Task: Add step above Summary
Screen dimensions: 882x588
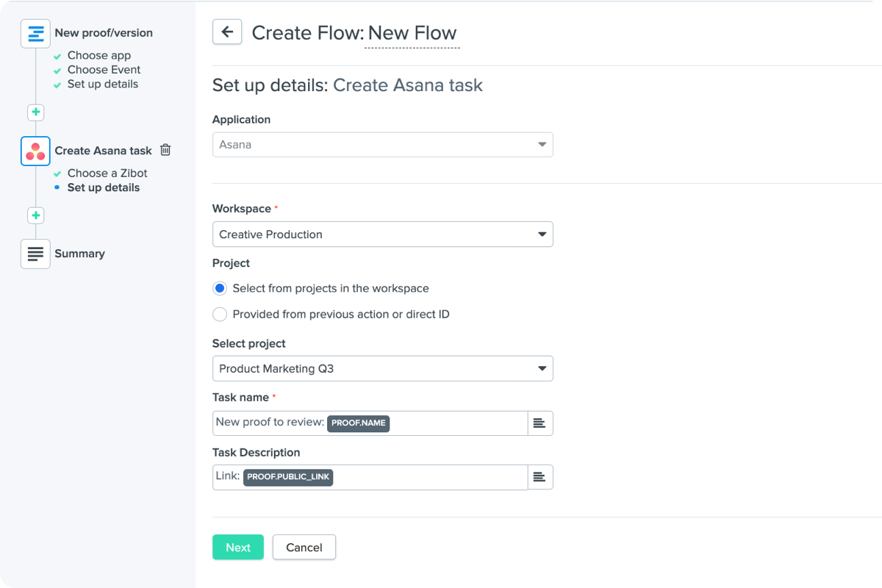Action: (35, 215)
